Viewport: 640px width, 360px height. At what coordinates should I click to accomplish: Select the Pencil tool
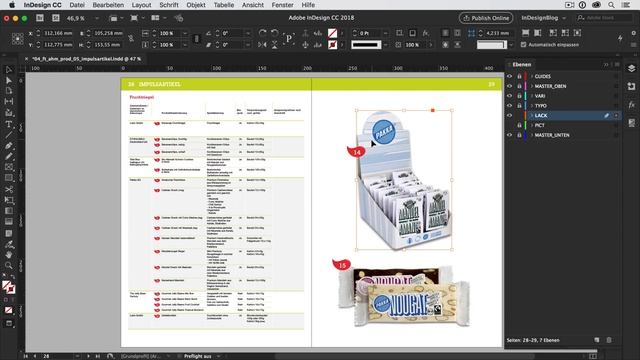[9, 156]
